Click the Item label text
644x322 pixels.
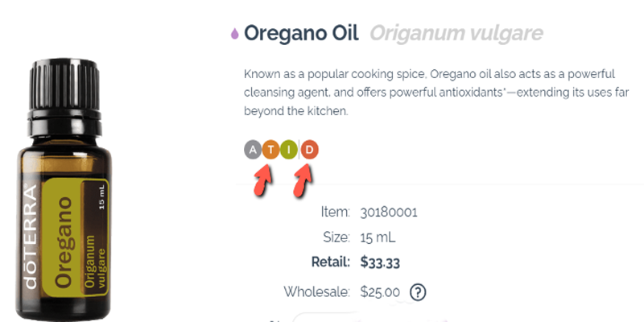click(x=334, y=213)
